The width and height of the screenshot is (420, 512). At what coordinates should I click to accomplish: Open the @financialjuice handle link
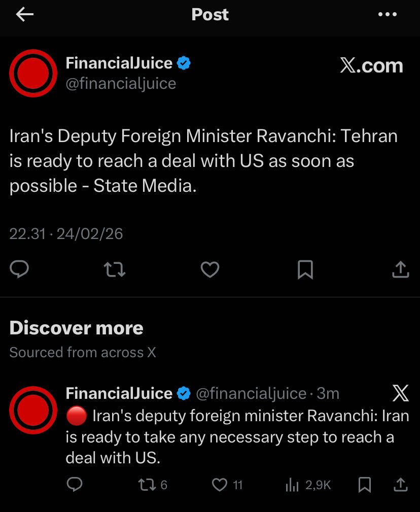[x=121, y=83]
